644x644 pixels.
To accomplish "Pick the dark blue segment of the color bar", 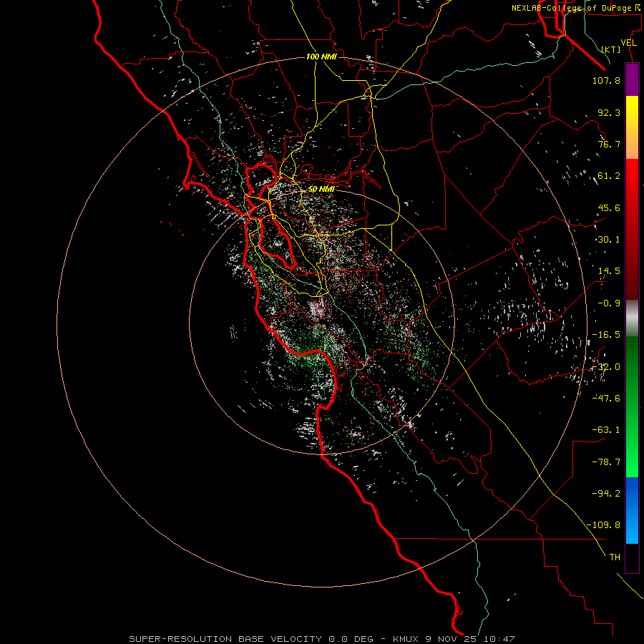I will (x=632, y=493).
